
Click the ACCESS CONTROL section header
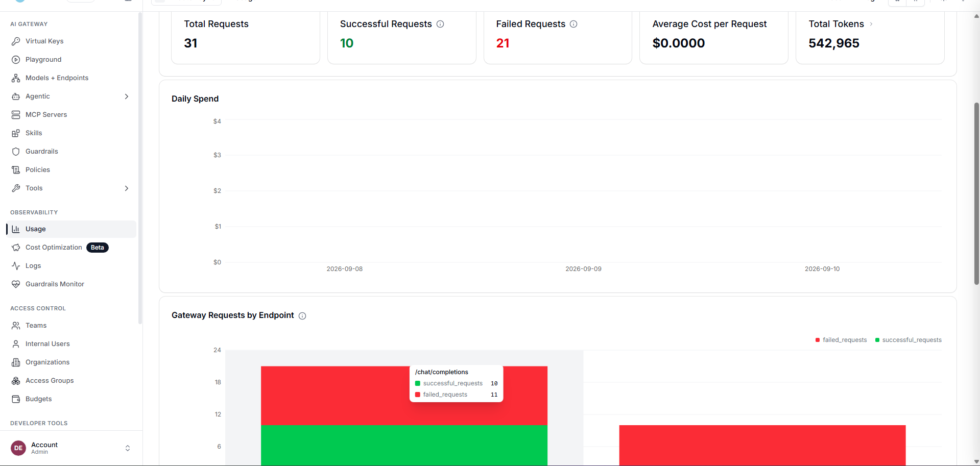tap(38, 308)
